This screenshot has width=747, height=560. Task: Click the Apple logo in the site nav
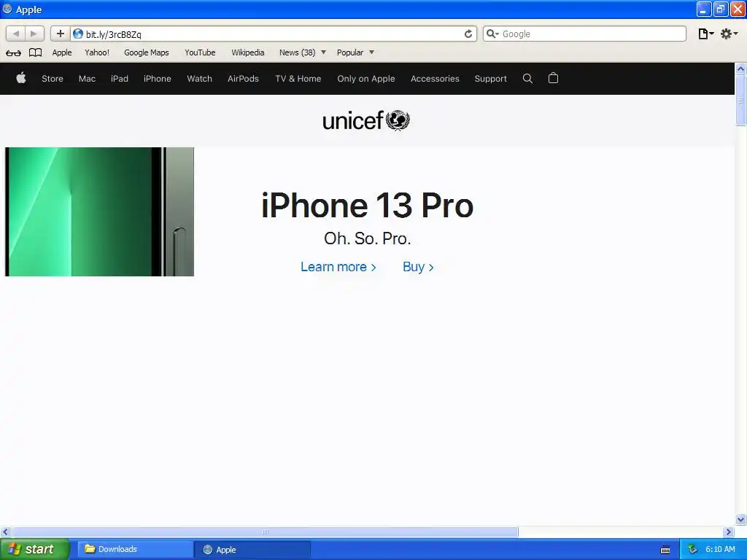[21, 78]
